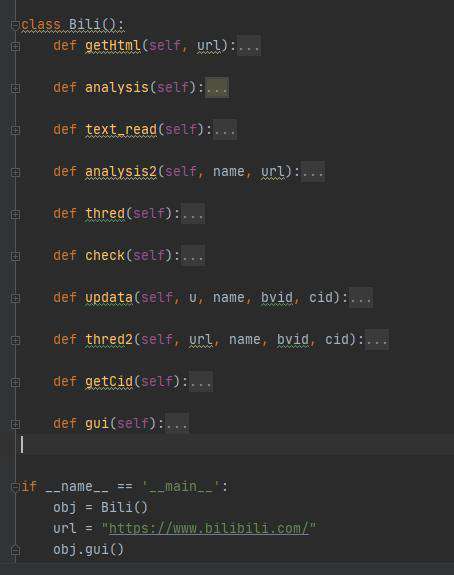Unfold the highlighted ellipsis after analysis(self):

pyautogui.click(x=217, y=88)
